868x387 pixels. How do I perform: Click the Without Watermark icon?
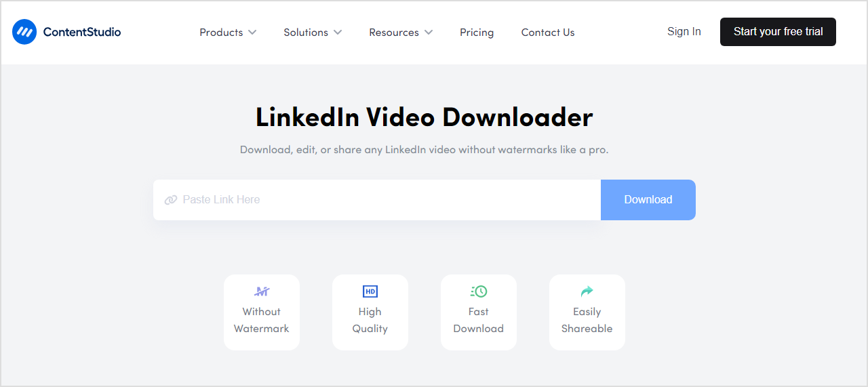point(262,291)
